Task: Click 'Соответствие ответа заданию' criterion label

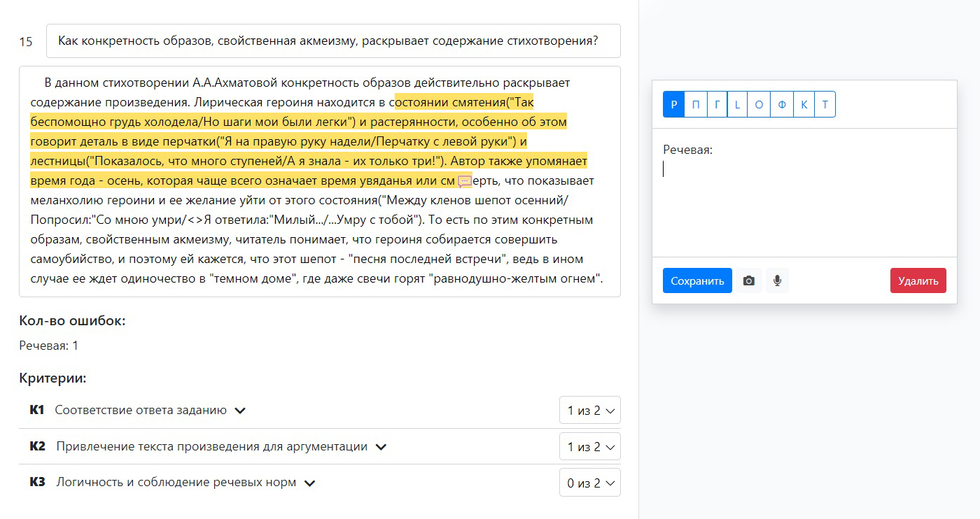Action: [141, 411]
